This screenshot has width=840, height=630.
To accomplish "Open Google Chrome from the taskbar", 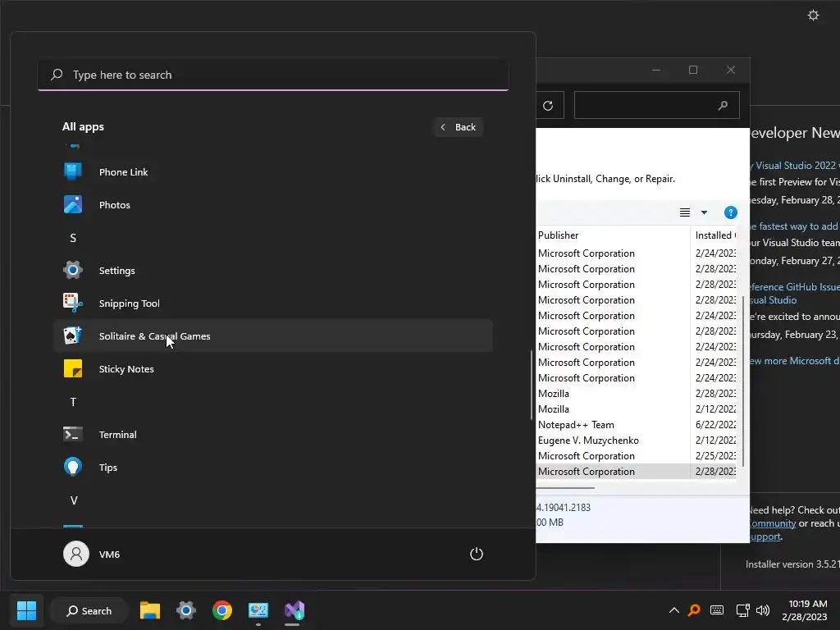I will tap(221, 610).
